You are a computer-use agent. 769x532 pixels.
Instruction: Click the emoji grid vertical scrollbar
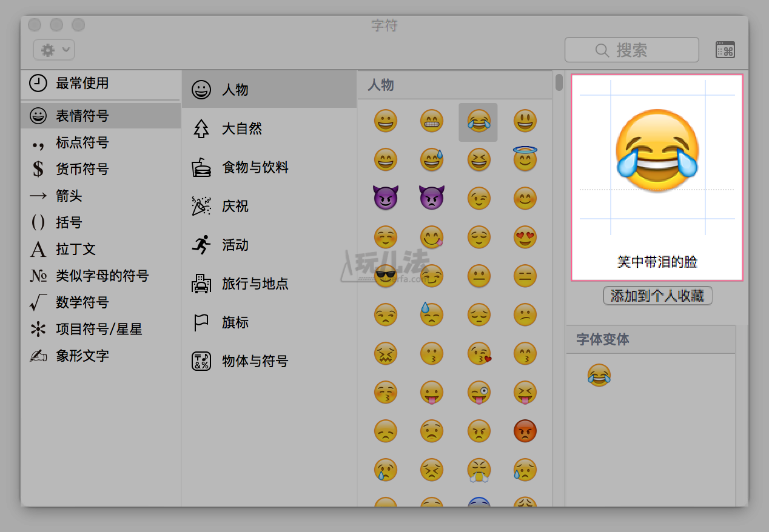559,82
